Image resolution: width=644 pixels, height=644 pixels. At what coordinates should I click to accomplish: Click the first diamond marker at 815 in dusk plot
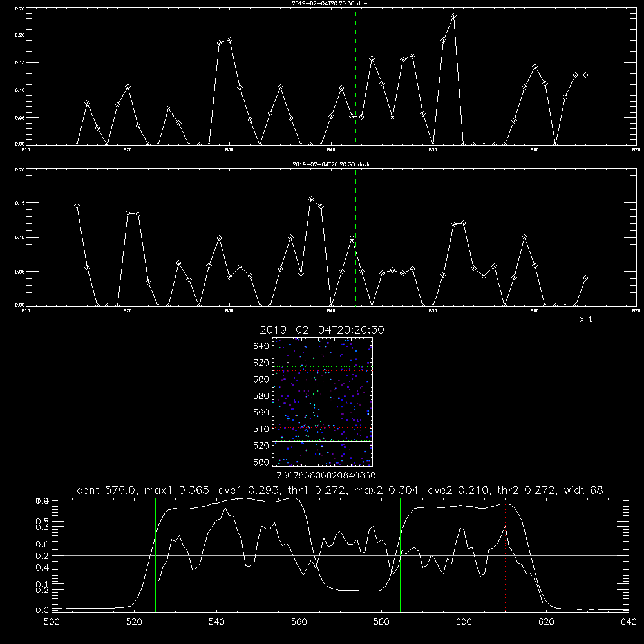point(77,206)
